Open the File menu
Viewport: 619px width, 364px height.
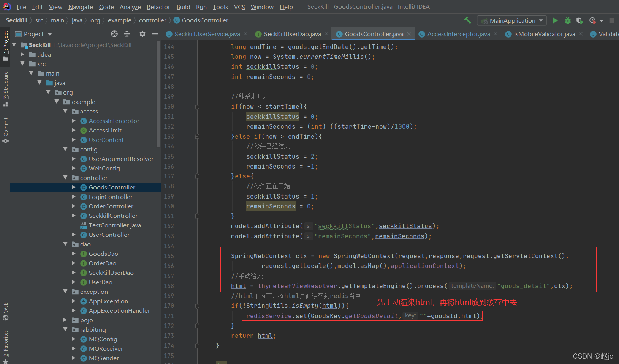click(x=21, y=7)
